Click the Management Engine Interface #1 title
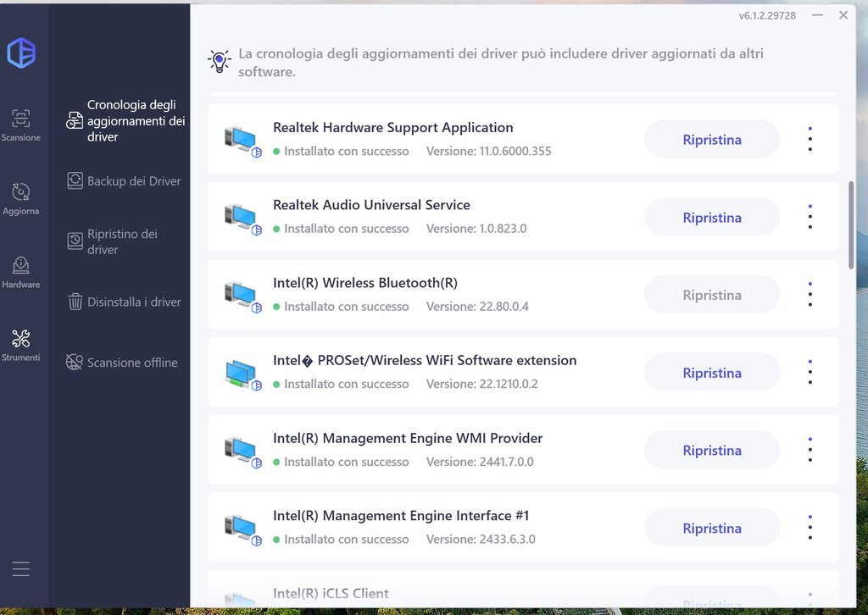868x615 pixels. [x=401, y=515]
